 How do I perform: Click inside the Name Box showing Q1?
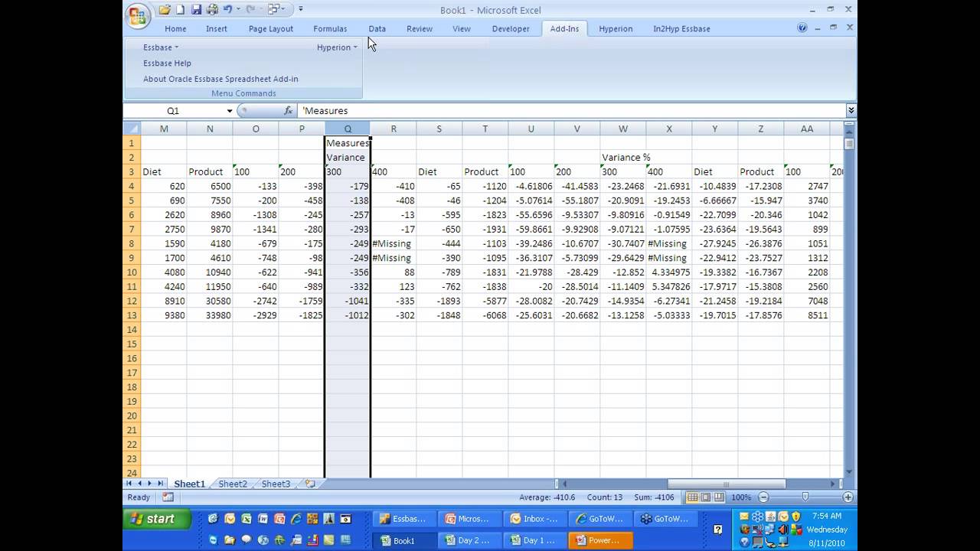[173, 111]
